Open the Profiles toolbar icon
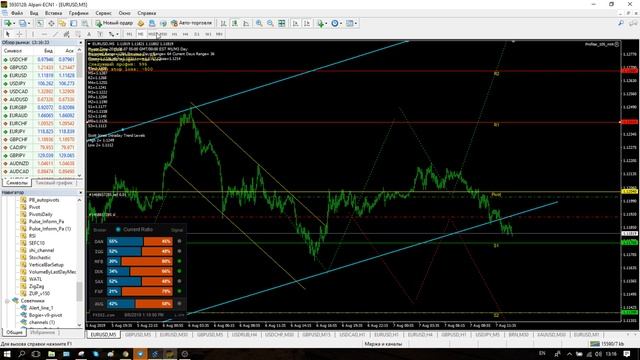This screenshot has width=640, height=360. [22, 23]
